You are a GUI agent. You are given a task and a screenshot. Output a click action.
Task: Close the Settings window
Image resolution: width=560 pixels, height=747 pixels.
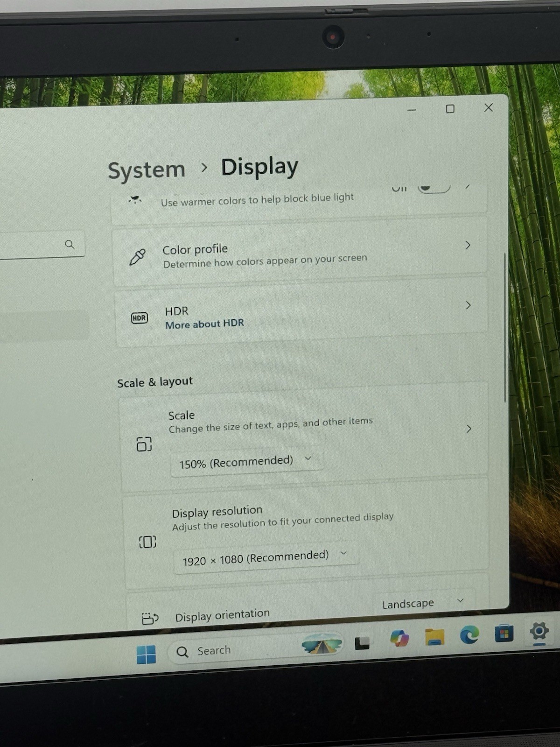489,108
